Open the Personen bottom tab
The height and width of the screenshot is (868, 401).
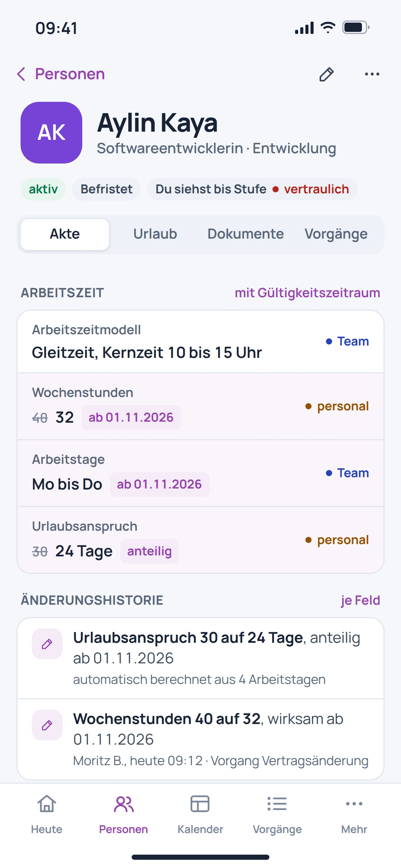[x=123, y=815]
